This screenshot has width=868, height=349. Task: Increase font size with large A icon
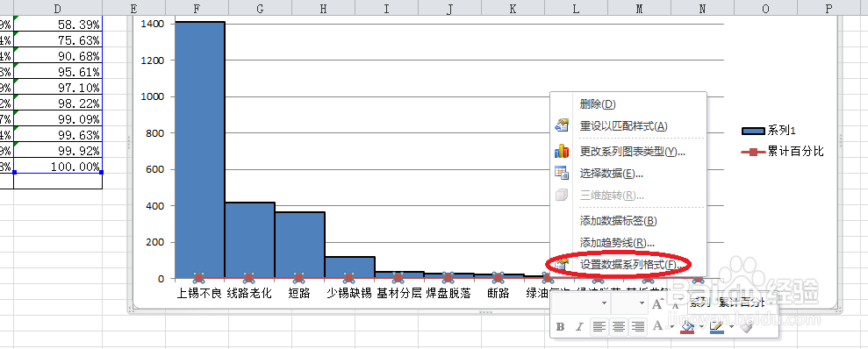(657, 303)
